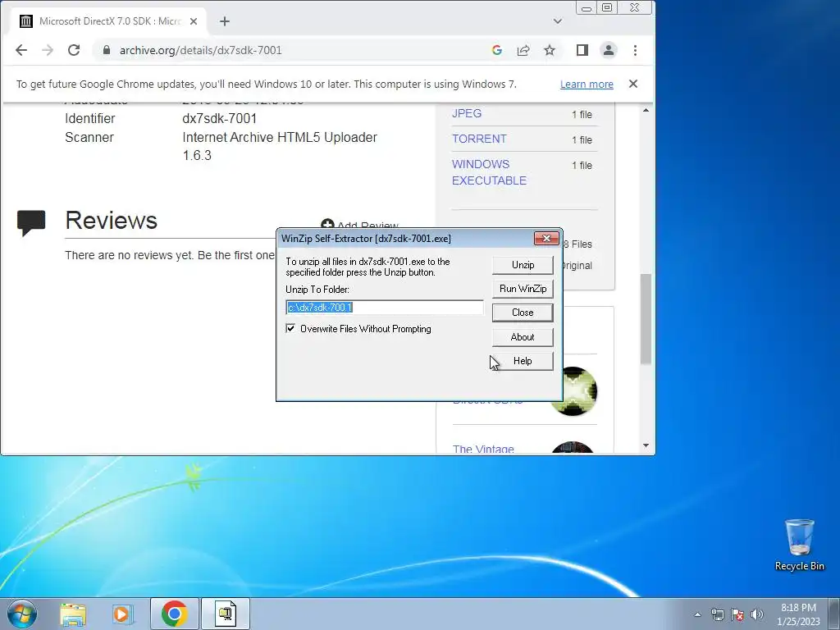Click the Close button in WinZip dialog
The image size is (840, 630).
pyautogui.click(x=523, y=313)
